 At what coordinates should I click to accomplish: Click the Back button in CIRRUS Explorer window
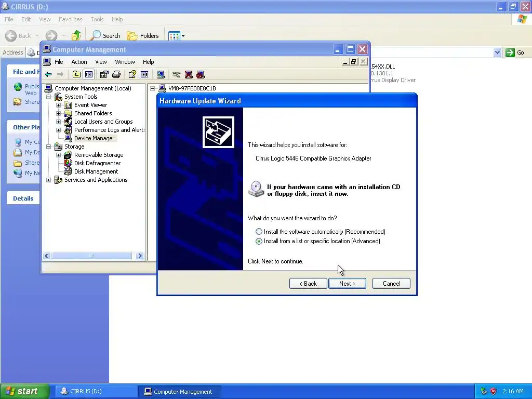18,36
